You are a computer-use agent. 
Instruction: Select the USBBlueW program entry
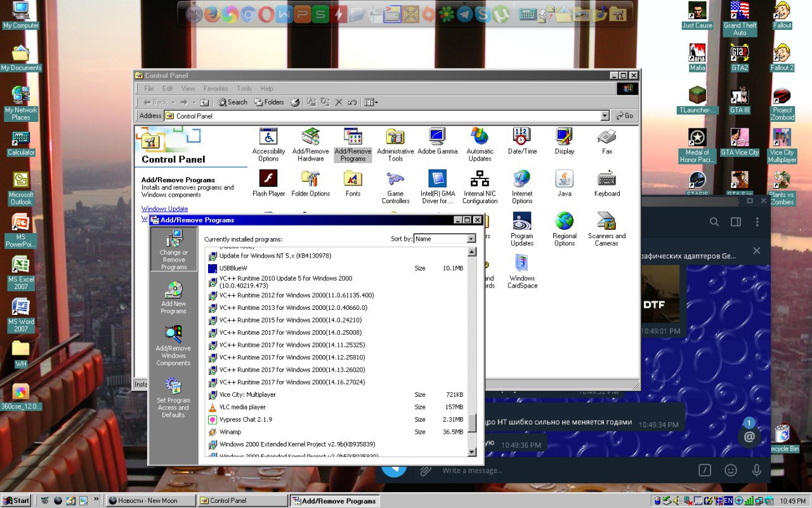[x=336, y=268]
